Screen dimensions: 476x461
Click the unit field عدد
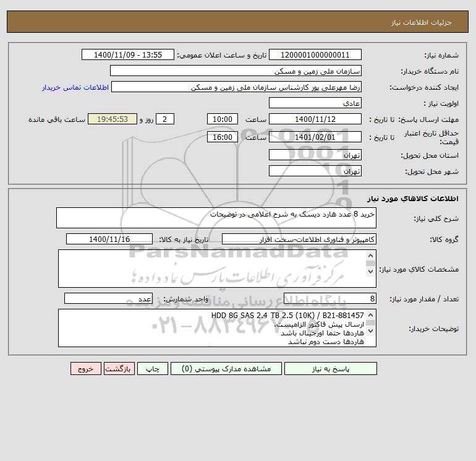[x=108, y=298]
